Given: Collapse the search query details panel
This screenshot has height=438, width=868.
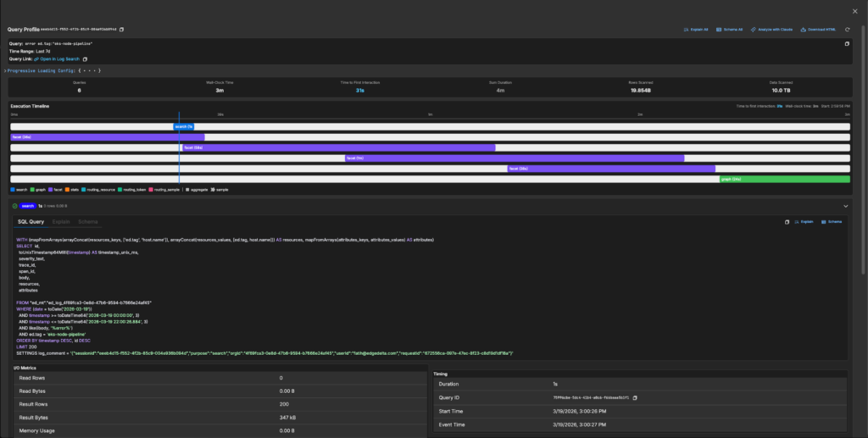Looking at the screenshot, I should coord(845,206).
